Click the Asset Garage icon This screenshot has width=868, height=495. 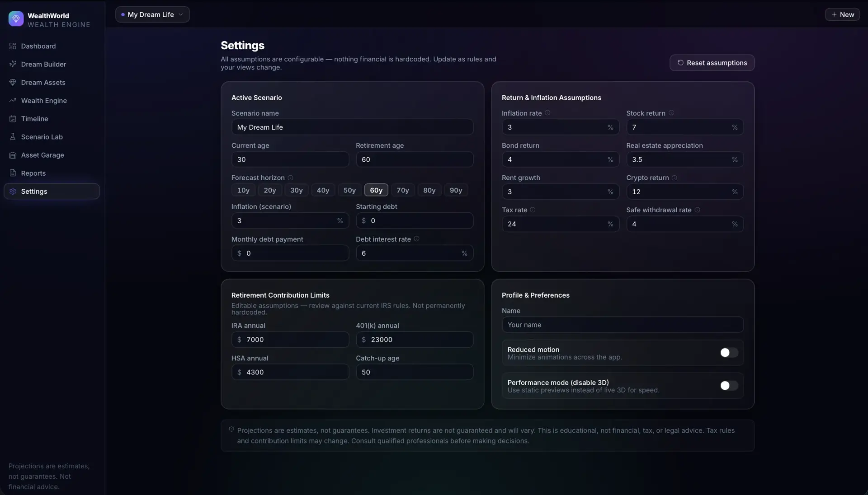13,155
